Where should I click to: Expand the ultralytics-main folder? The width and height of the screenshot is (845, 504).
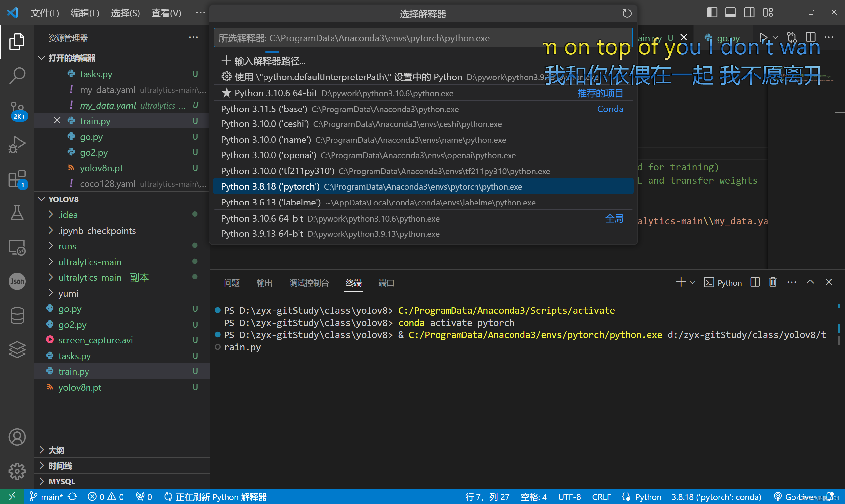90,262
